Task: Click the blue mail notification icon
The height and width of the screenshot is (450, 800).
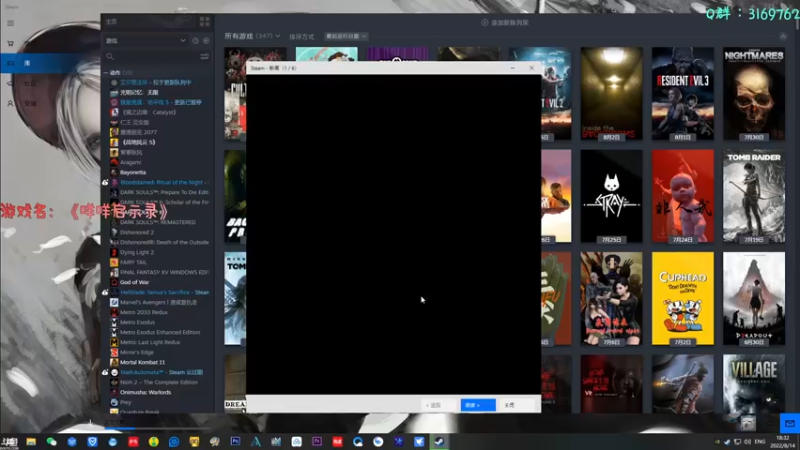Action: pyautogui.click(x=790, y=423)
